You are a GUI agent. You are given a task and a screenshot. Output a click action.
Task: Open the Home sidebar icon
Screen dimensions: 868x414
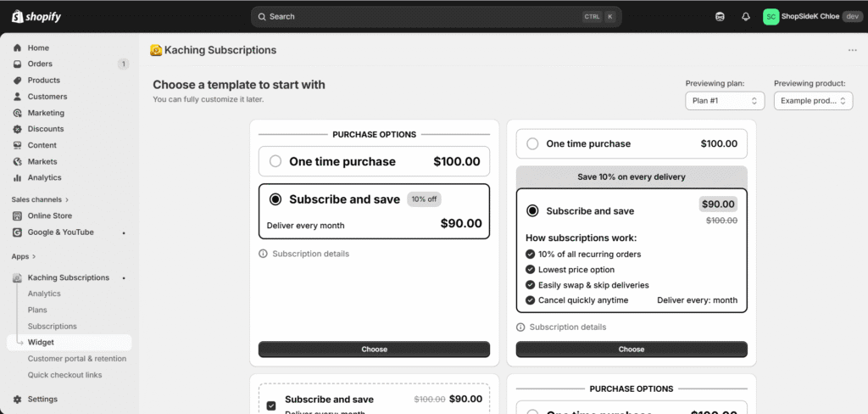tap(17, 48)
